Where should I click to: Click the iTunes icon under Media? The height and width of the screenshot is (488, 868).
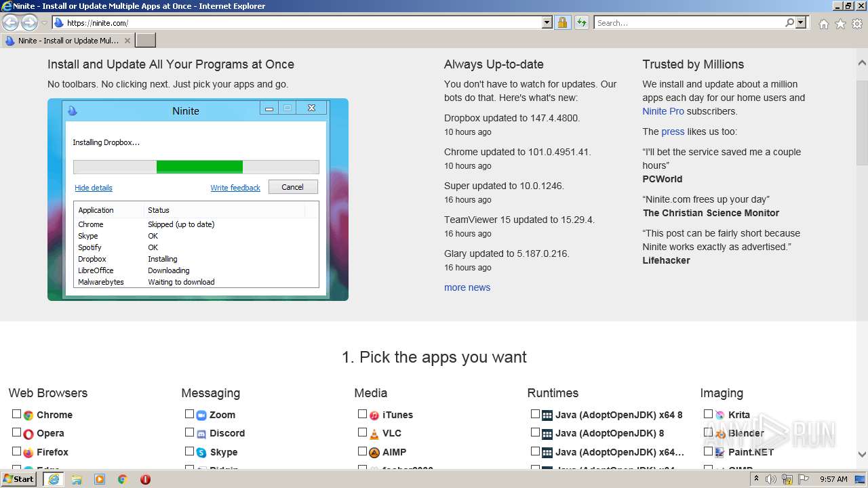pyautogui.click(x=374, y=415)
